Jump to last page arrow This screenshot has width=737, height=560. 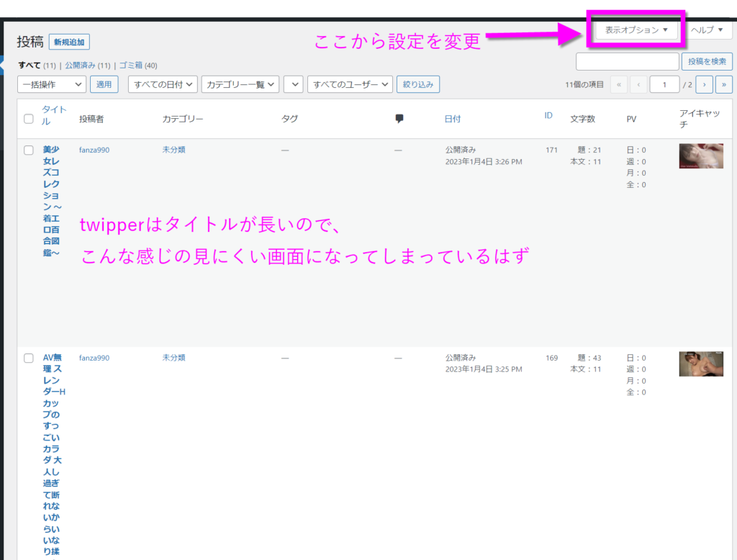[723, 85]
